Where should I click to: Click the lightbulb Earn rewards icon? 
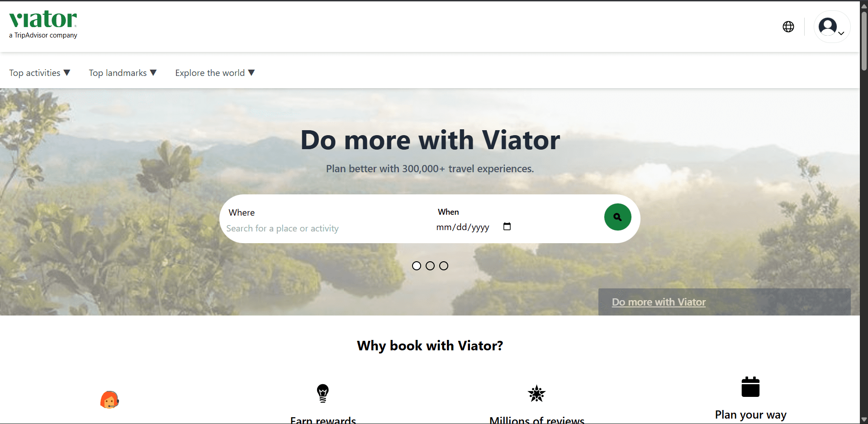click(x=323, y=393)
